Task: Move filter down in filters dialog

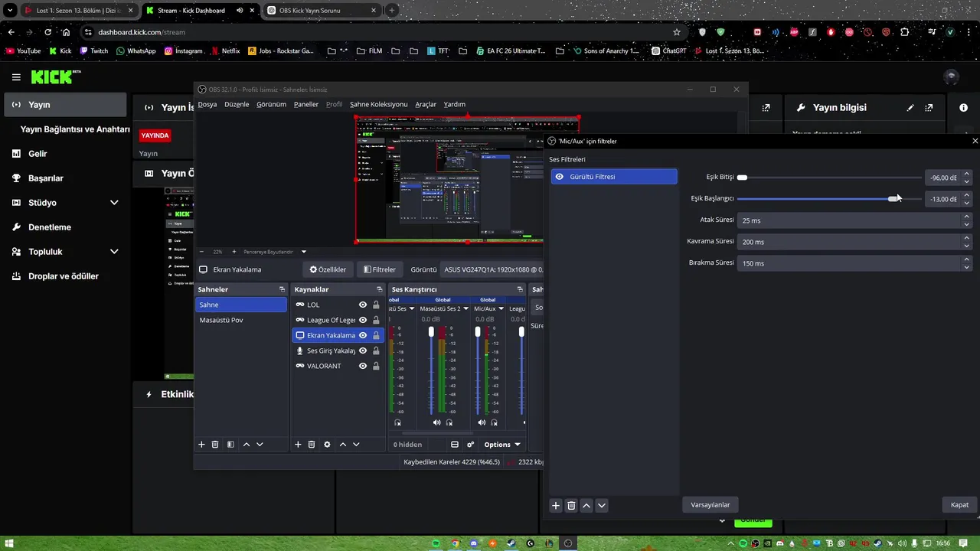Action: pos(602,505)
